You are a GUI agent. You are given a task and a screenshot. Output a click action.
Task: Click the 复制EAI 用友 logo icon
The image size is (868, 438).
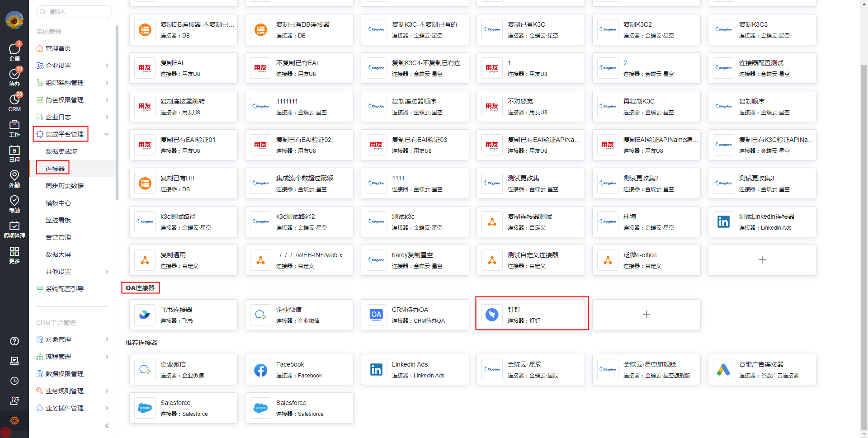(145, 68)
